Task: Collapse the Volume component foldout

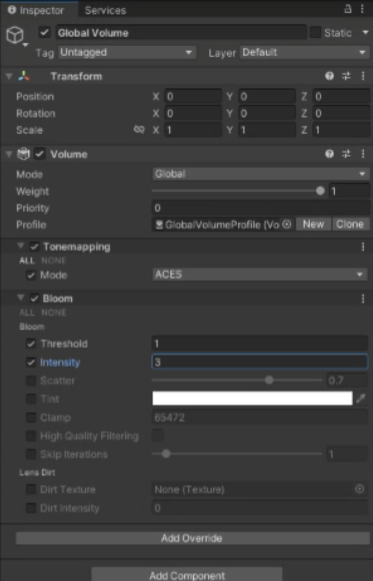Action: 9,154
